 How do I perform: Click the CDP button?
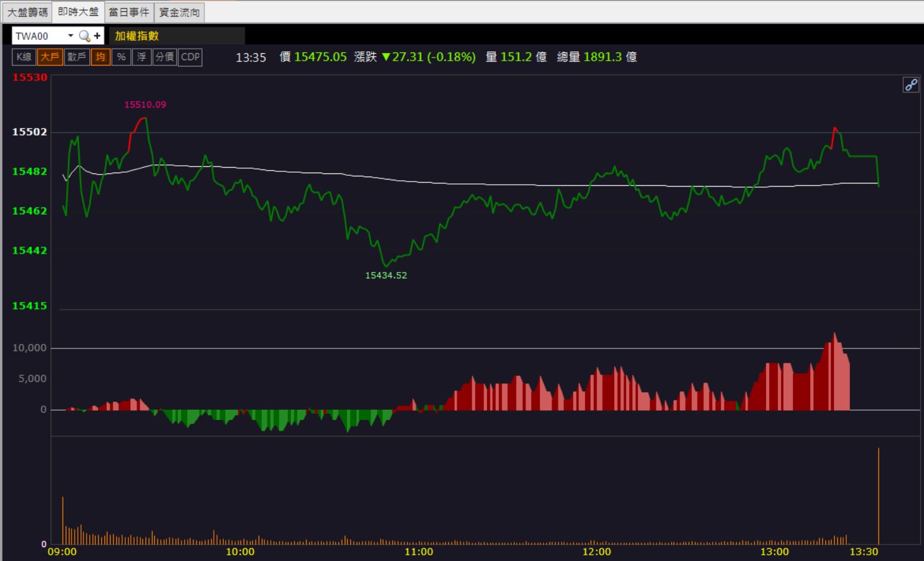pos(190,57)
